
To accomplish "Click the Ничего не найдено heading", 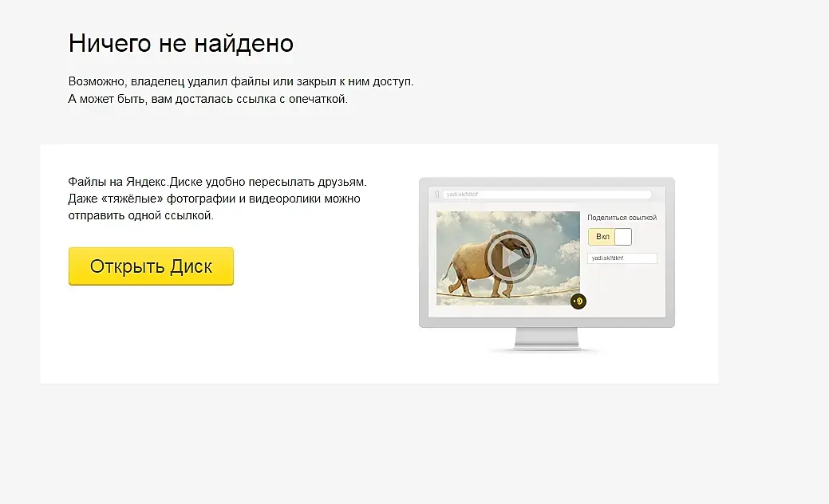I will (x=181, y=43).
